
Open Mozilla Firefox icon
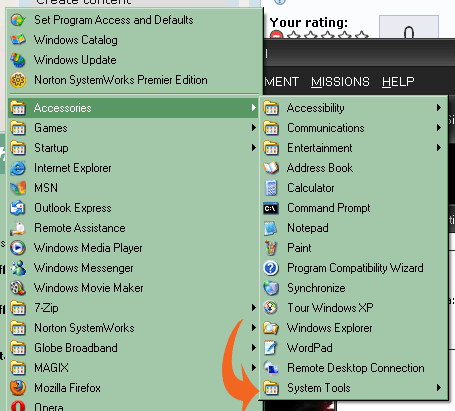18,388
